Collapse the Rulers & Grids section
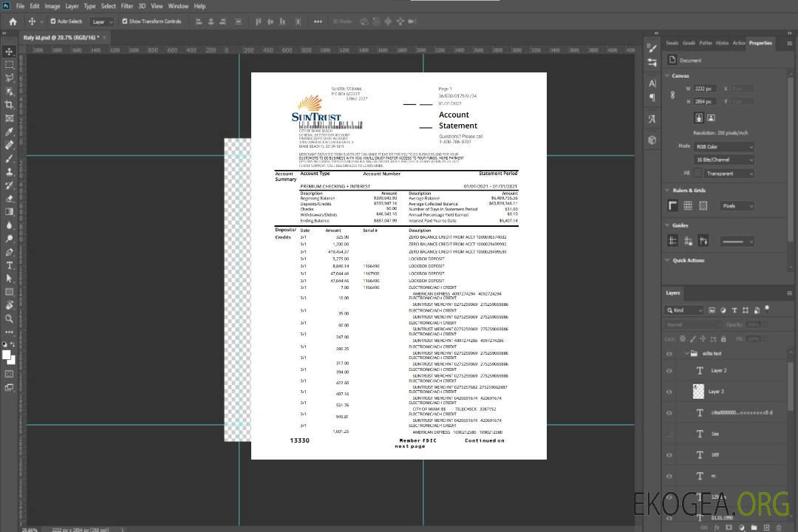The image size is (798, 532). tap(667, 191)
